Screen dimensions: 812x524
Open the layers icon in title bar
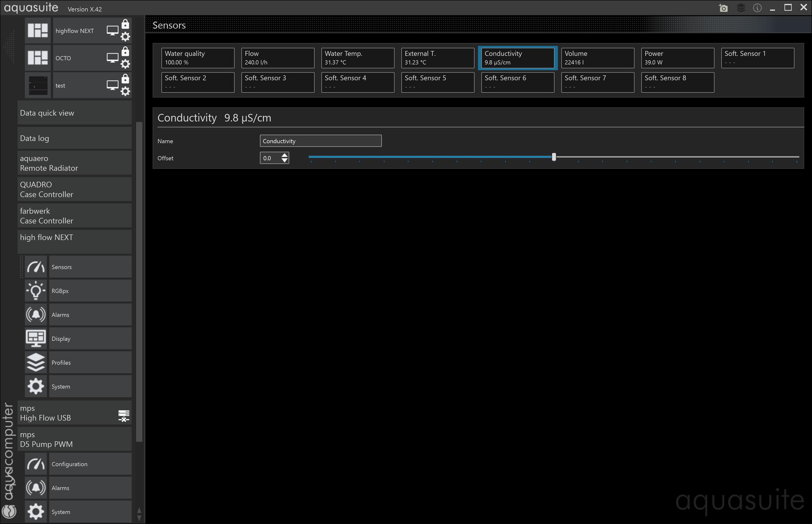tap(740, 8)
